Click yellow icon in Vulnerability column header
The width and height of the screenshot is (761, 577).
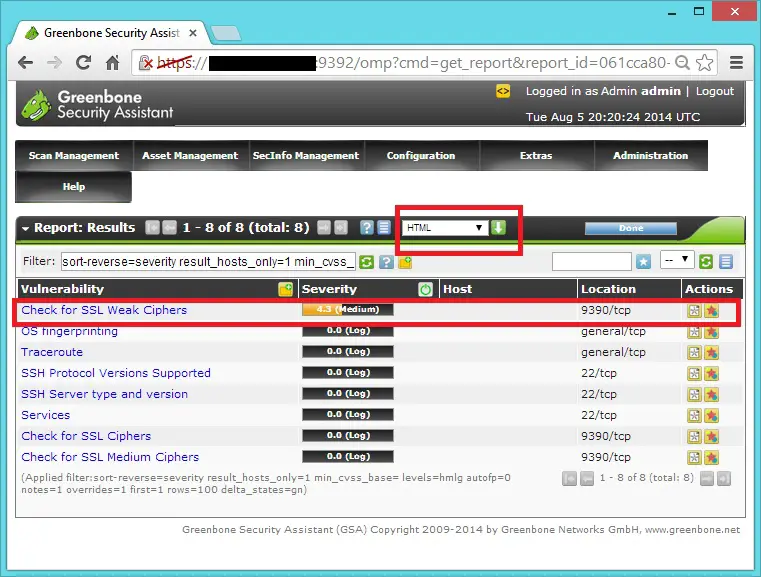285,289
